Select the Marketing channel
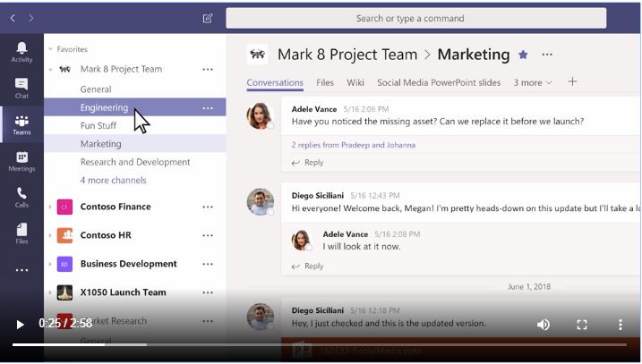This screenshot has height=364, width=642. (135, 144)
